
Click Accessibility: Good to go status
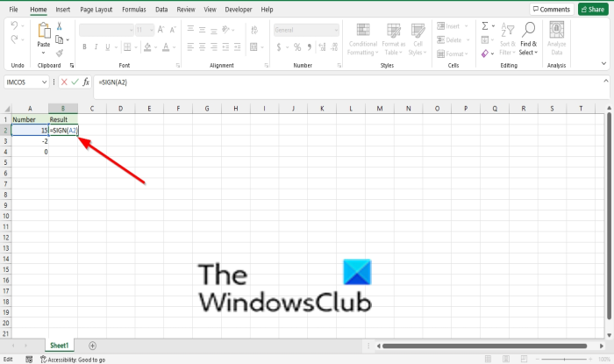click(73, 360)
